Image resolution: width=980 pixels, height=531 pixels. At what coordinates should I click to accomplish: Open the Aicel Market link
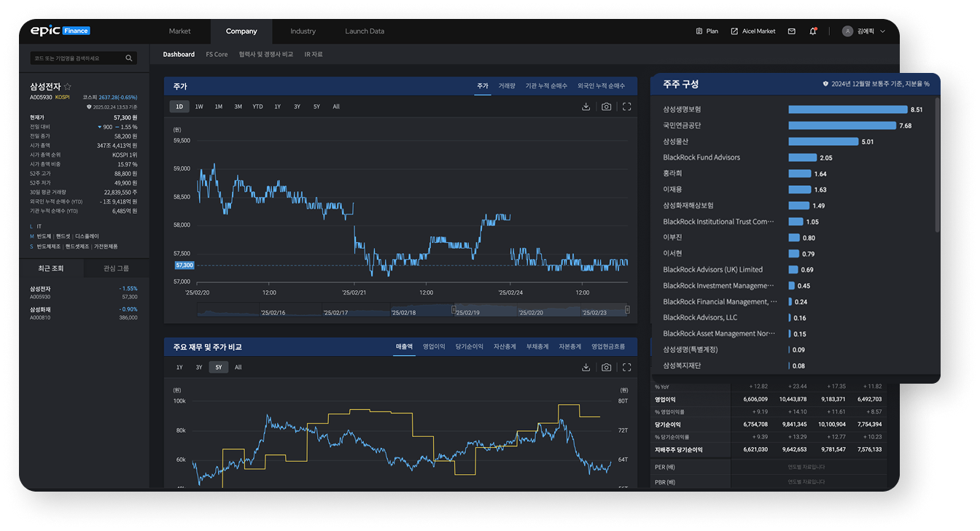753,31
